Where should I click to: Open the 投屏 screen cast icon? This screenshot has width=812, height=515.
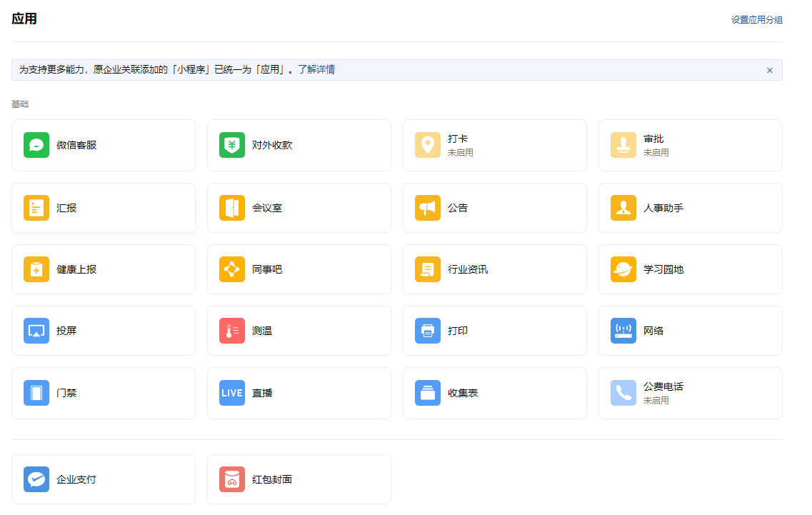point(36,331)
